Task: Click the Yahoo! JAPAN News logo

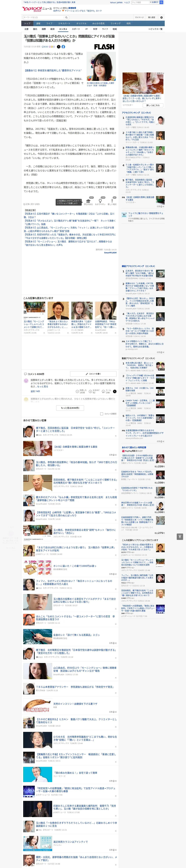Action: tap(37, 9)
